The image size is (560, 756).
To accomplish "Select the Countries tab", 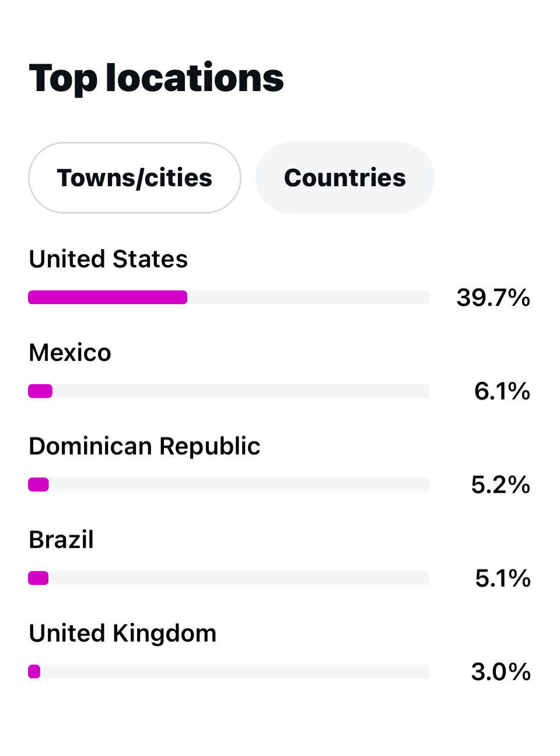I will pyautogui.click(x=345, y=178).
